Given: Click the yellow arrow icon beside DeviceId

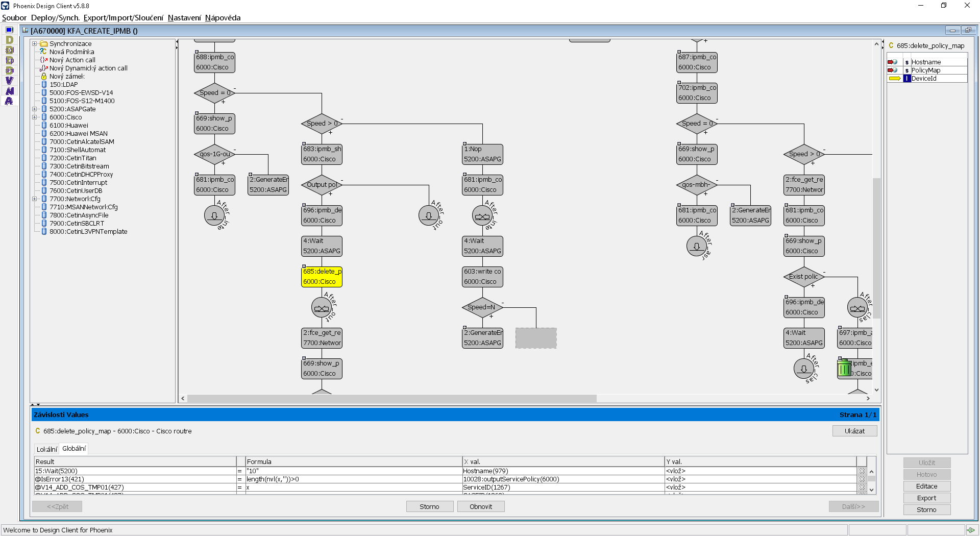Looking at the screenshot, I should click(894, 78).
